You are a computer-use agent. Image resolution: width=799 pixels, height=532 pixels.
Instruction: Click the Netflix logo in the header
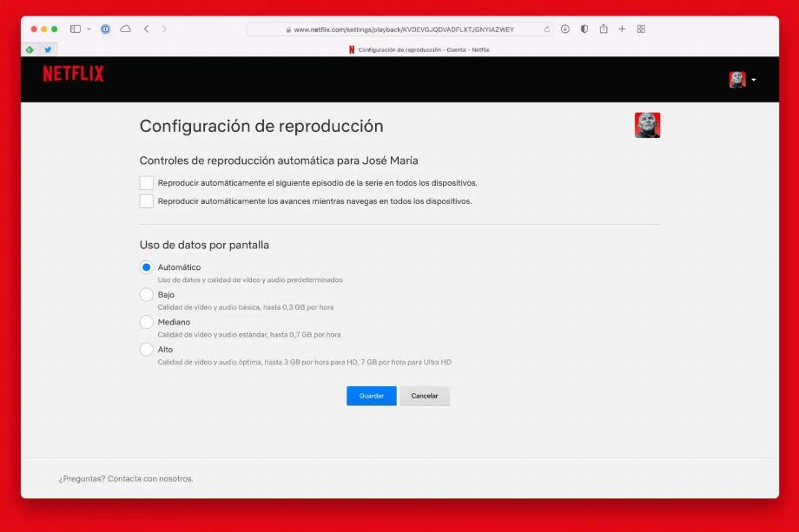coord(73,74)
